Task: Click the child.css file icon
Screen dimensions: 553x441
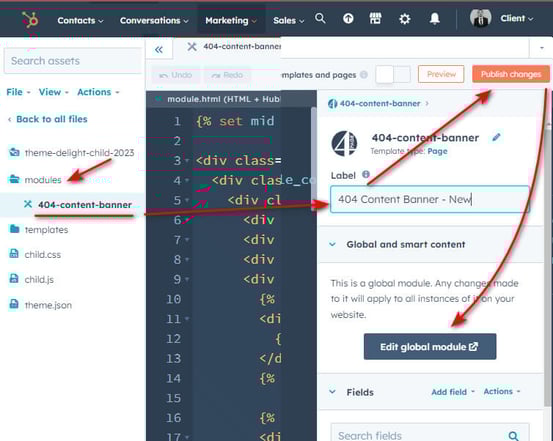Action: tap(14, 254)
